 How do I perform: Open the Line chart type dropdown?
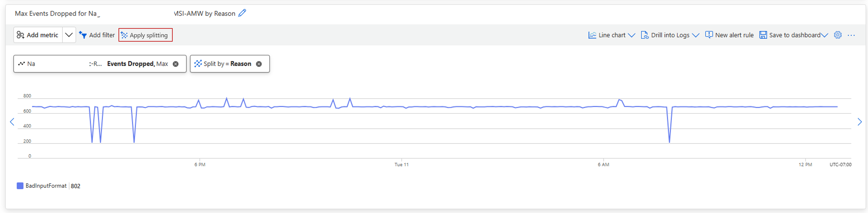pos(612,35)
